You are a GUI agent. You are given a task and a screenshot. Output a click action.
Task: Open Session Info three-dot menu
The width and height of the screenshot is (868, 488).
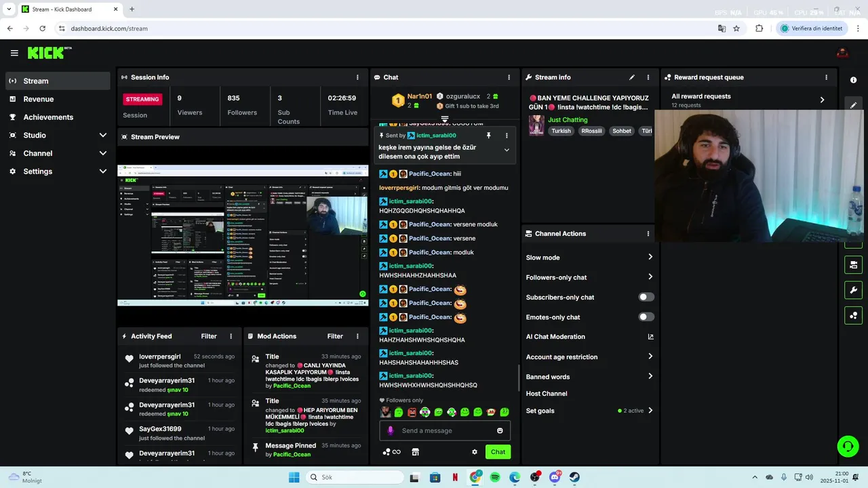(357, 77)
